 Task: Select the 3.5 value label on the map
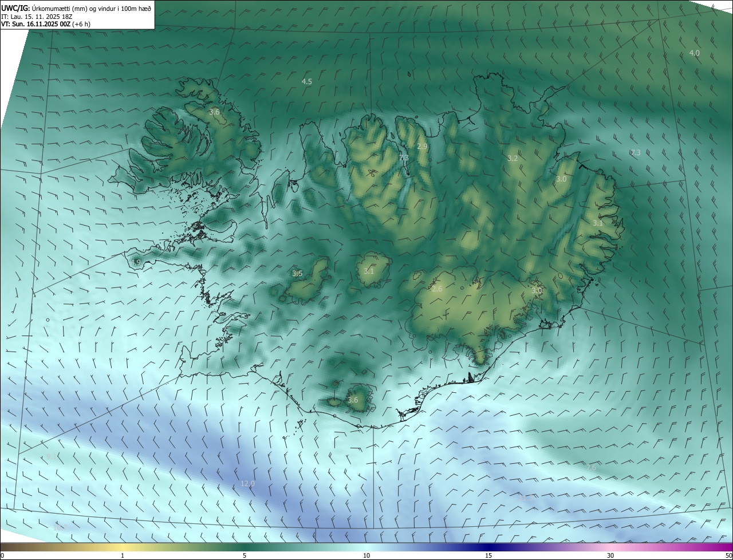(297, 274)
